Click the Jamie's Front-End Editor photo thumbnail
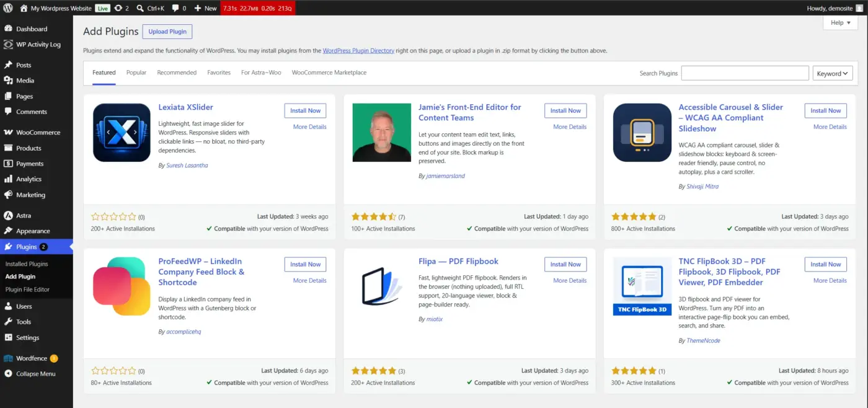This screenshot has height=408, width=868. pos(382,133)
